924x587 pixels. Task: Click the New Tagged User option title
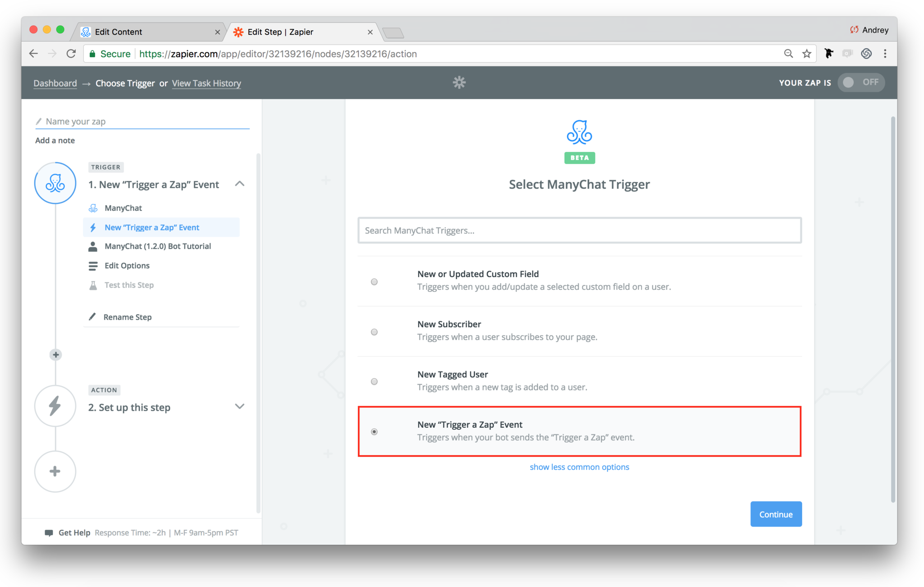pyautogui.click(x=453, y=374)
